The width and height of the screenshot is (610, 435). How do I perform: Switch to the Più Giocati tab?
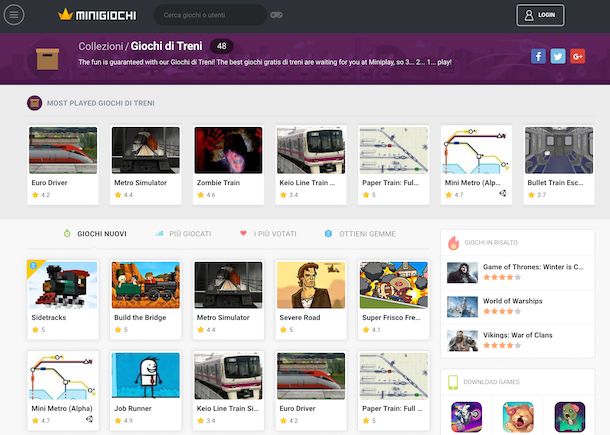point(183,234)
